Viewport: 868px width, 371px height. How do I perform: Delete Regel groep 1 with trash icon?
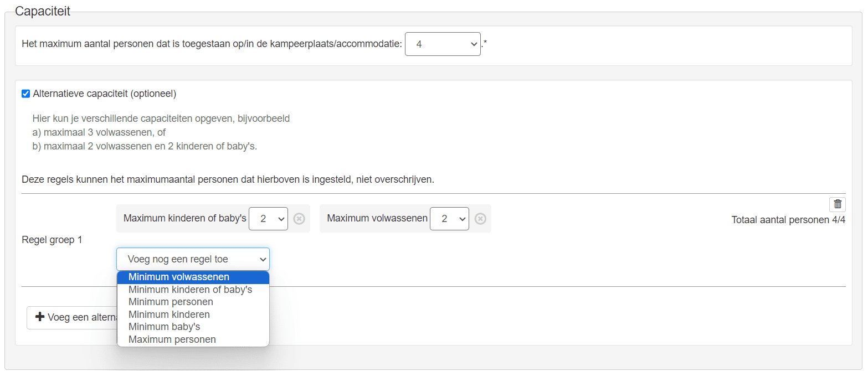click(x=837, y=204)
